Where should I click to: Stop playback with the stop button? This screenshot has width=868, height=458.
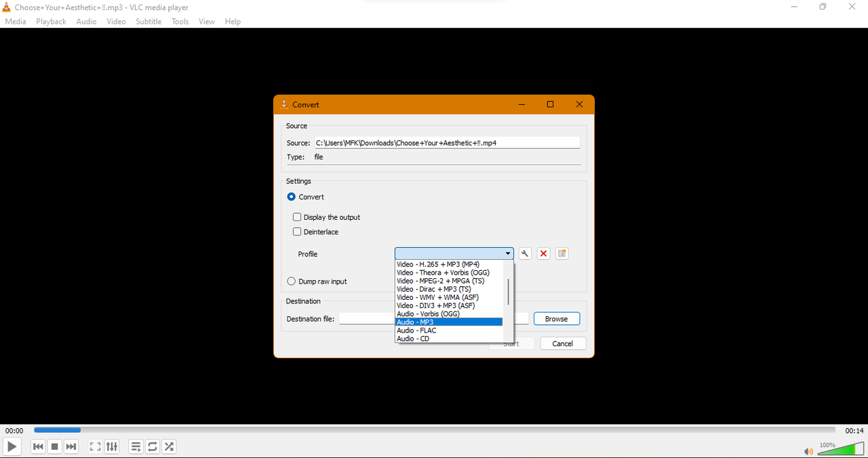pyautogui.click(x=55, y=446)
